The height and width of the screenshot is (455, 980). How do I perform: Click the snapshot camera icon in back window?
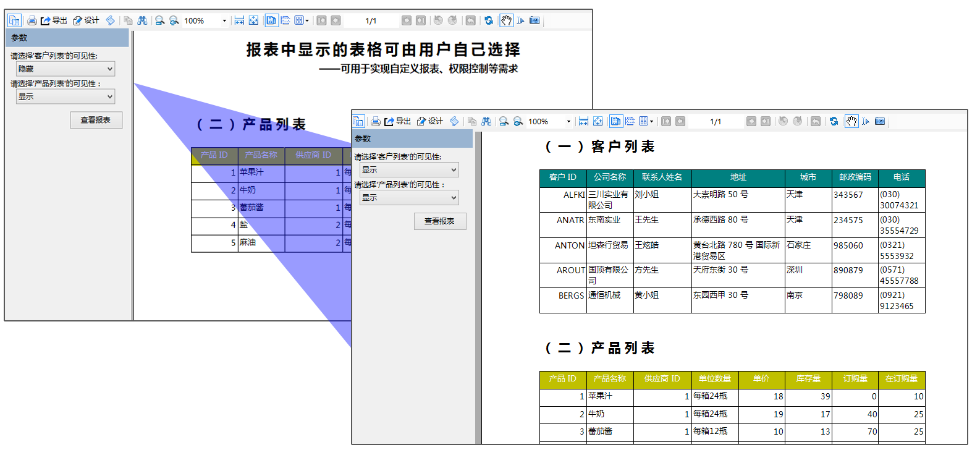(x=535, y=20)
